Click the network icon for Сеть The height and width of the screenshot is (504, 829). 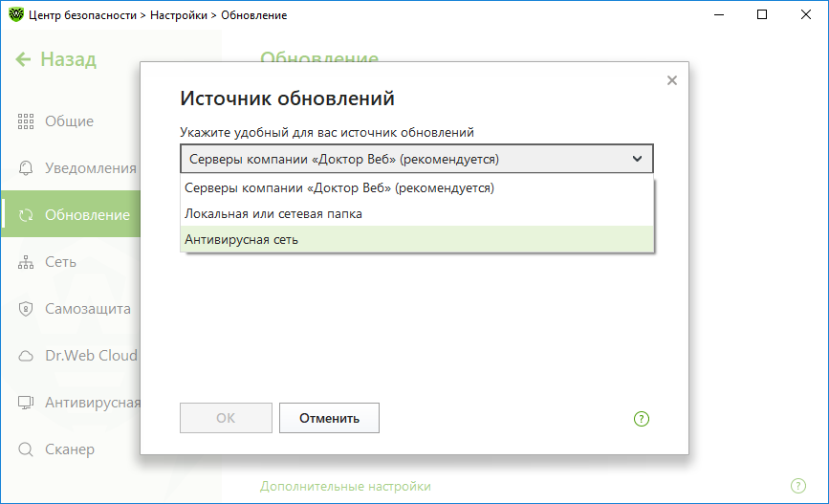[26, 262]
